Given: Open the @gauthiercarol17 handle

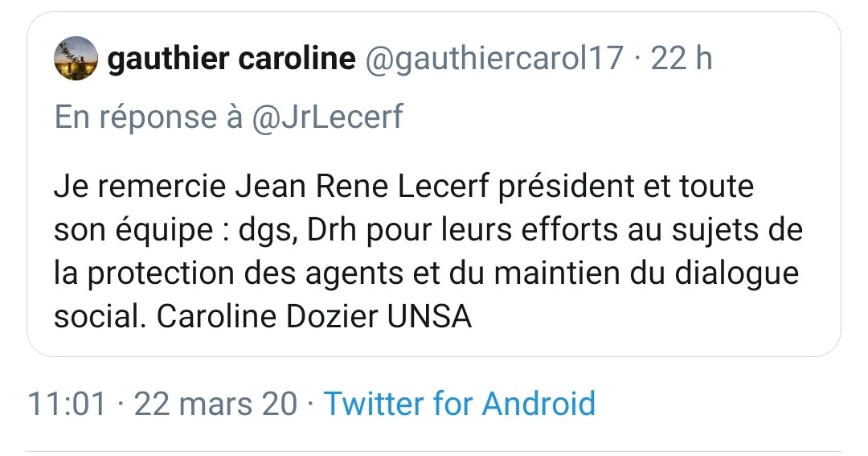Looking at the screenshot, I should pyautogui.click(x=494, y=58).
